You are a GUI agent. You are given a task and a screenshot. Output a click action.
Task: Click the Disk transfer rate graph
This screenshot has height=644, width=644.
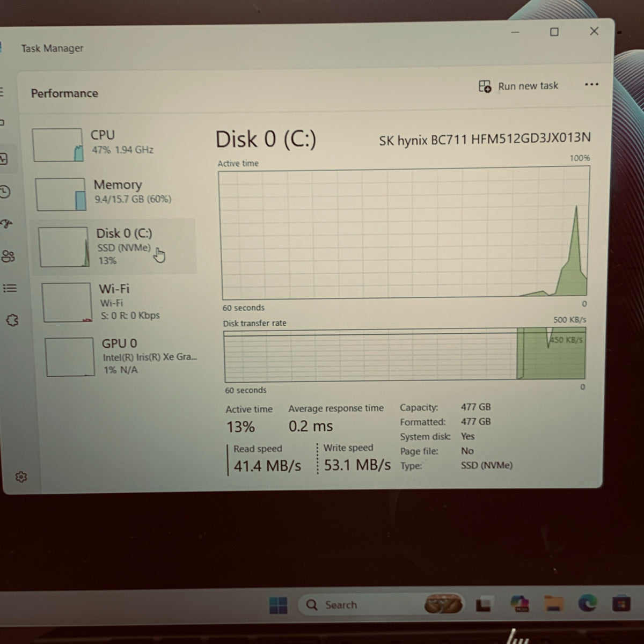(x=405, y=355)
